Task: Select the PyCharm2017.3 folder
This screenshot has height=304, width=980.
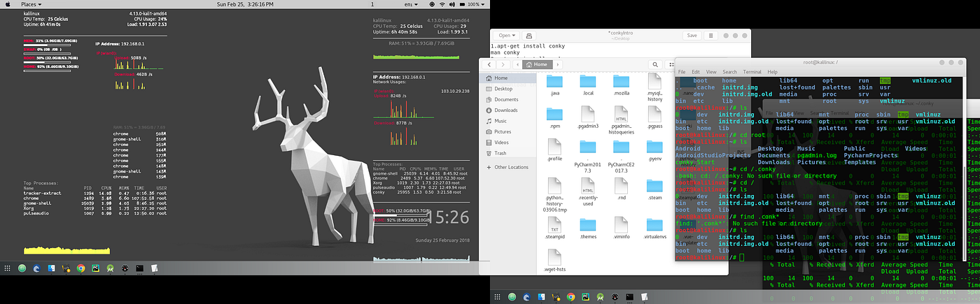Action: [x=587, y=155]
